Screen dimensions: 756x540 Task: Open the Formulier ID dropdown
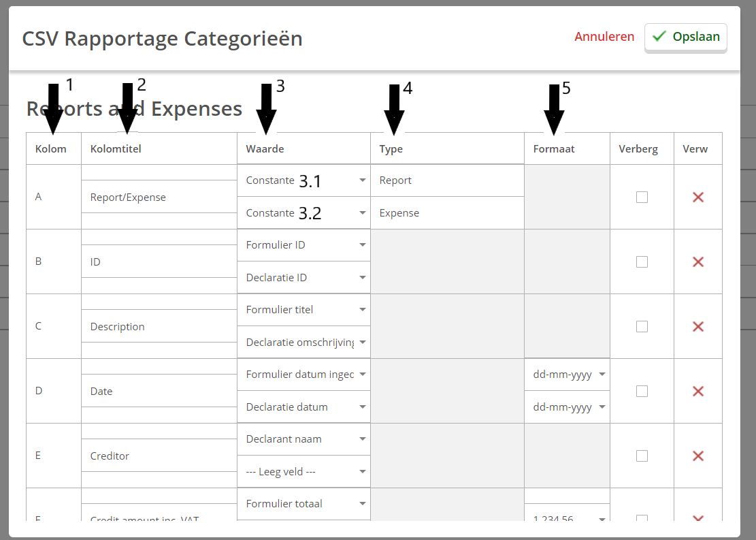point(303,245)
